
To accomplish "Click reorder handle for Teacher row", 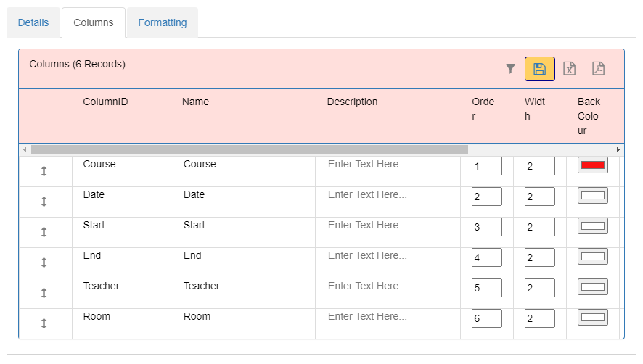I will [44, 293].
